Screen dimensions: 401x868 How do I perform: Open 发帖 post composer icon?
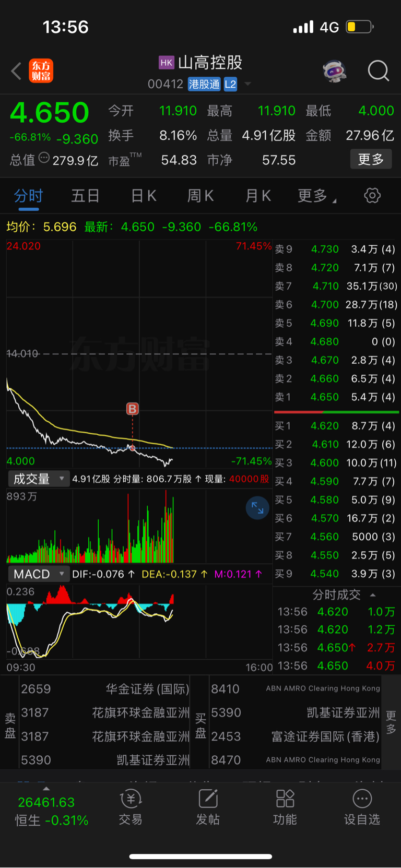point(208,807)
